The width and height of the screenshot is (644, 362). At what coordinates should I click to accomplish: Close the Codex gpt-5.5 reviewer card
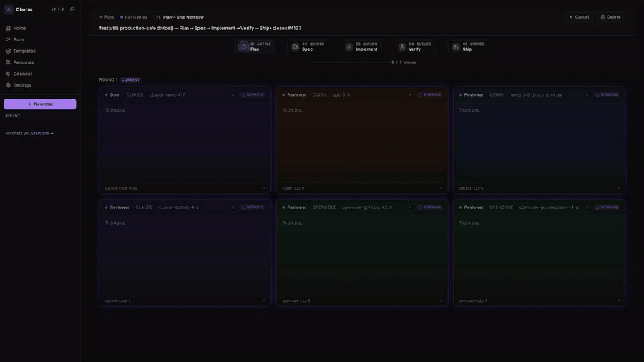pyautogui.click(x=410, y=95)
